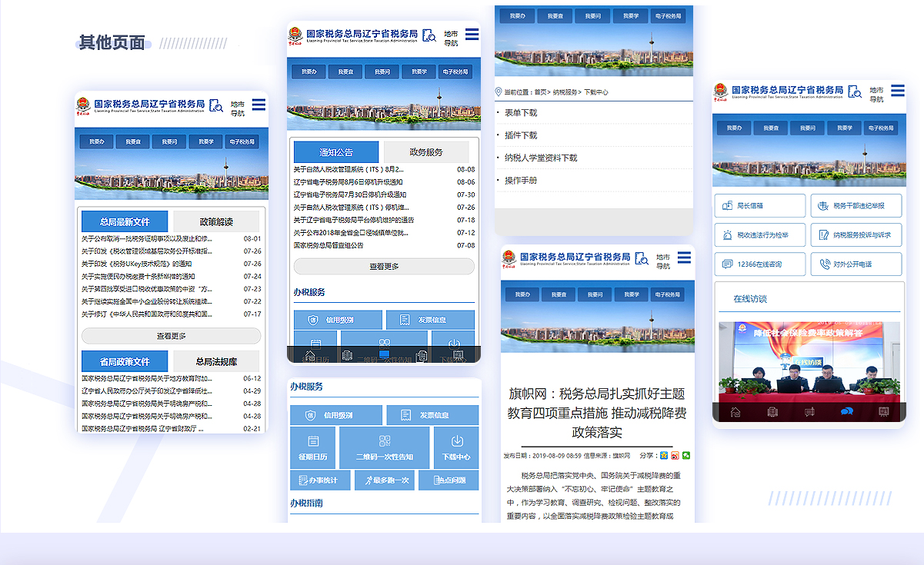Play the 在线访谈 video thumbnail
This screenshot has width=924, height=565.
[x=809, y=361]
